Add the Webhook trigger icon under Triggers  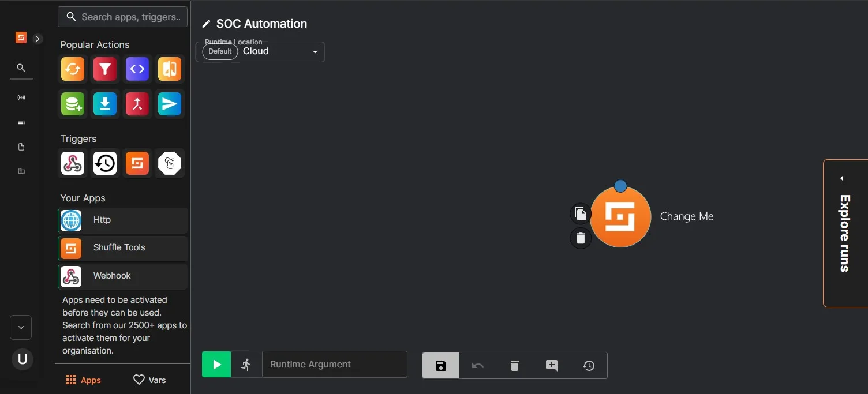73,163
